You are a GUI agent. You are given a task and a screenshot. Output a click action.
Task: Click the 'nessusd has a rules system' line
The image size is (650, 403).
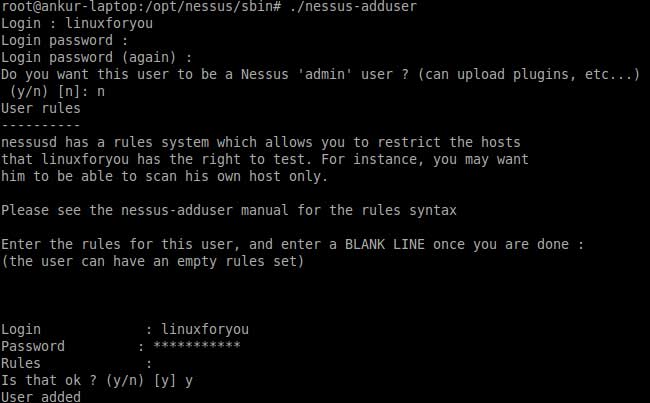pos(260,143)
